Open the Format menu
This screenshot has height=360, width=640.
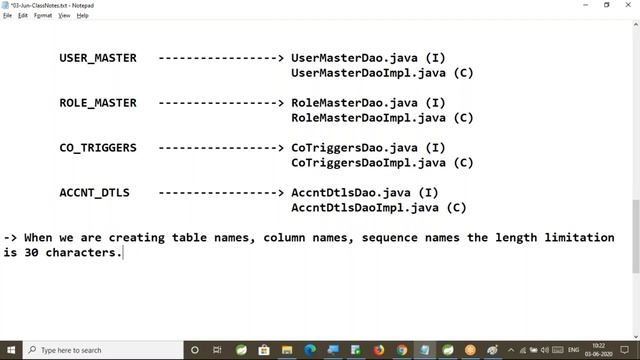(x=43, y=16)
